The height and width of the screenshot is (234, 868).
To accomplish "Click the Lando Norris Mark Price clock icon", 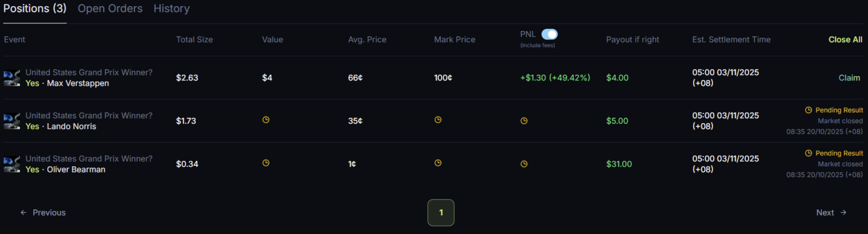I will (x=438, y=120).
